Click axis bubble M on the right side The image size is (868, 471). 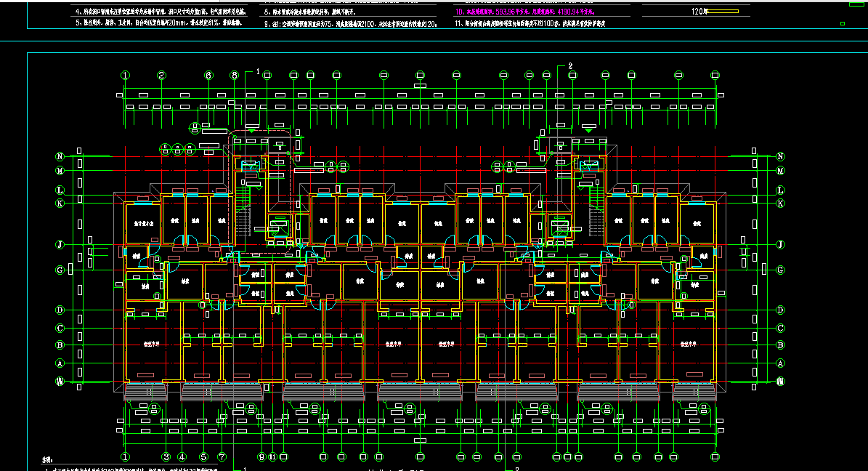pos(781,171)
